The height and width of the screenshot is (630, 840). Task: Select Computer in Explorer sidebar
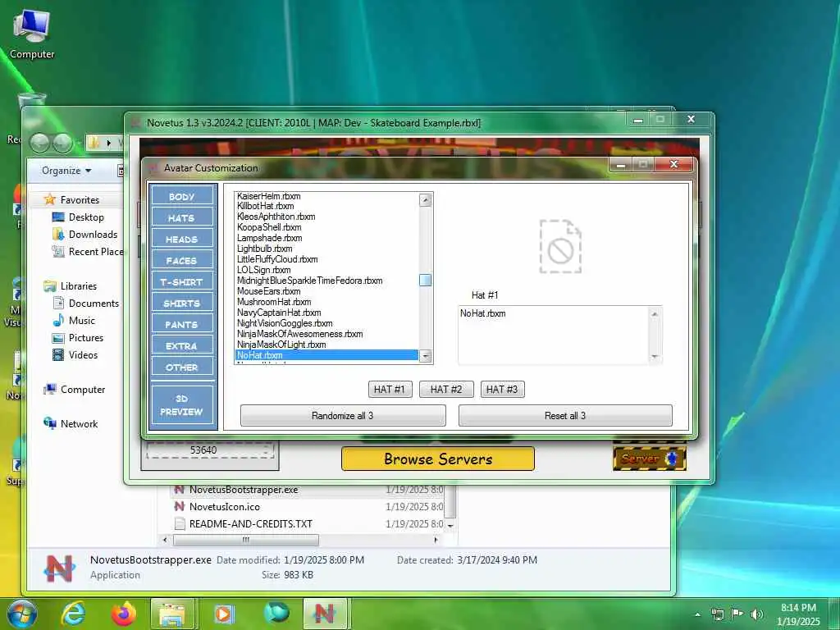[83, 390]
